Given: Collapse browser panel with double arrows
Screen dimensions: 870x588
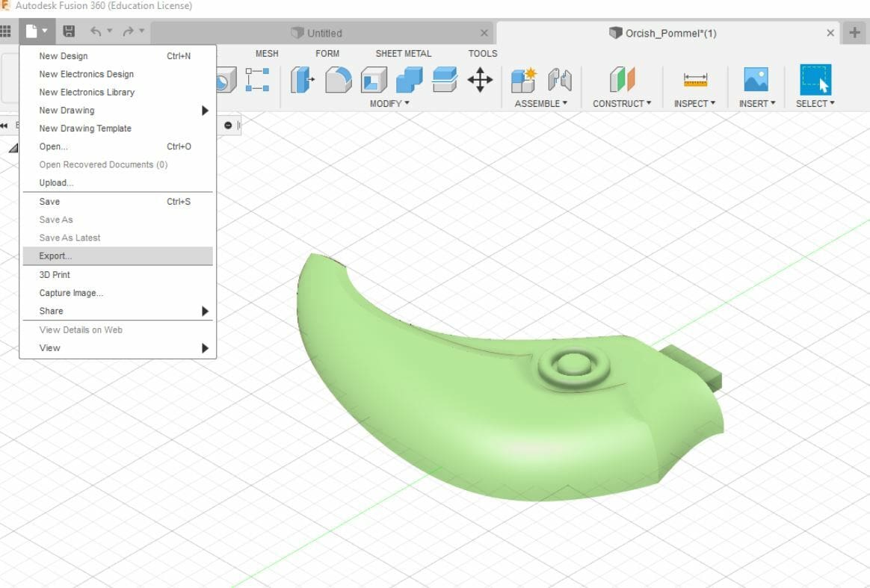Looking at the screenshot, I should (x=4, y=126).
